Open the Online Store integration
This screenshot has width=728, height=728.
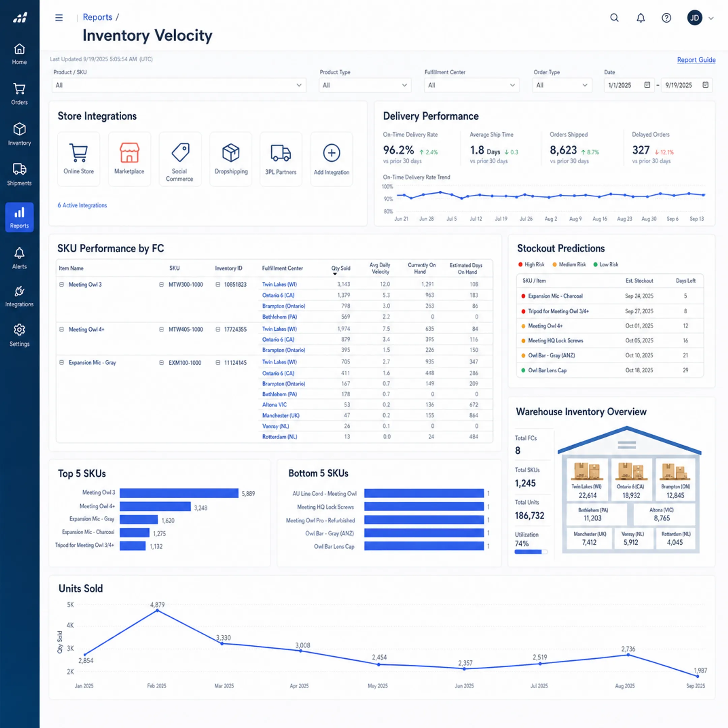(79, 159)
